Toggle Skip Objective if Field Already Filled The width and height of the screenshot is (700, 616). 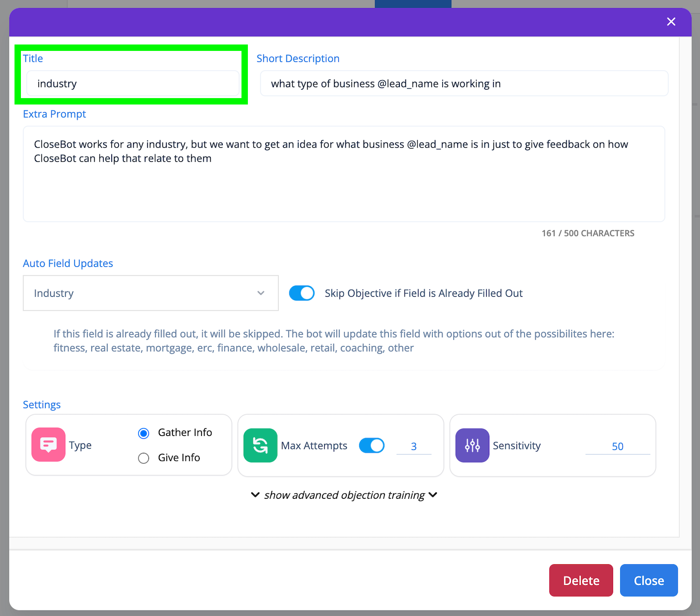tap(302, 293)
